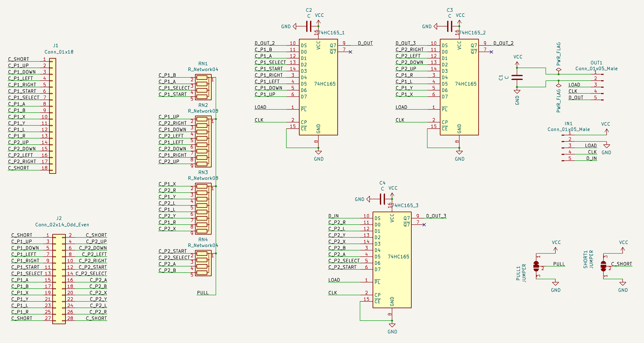Select no-connect marker on 74HC165_1 pin 7

coord(350,52)
